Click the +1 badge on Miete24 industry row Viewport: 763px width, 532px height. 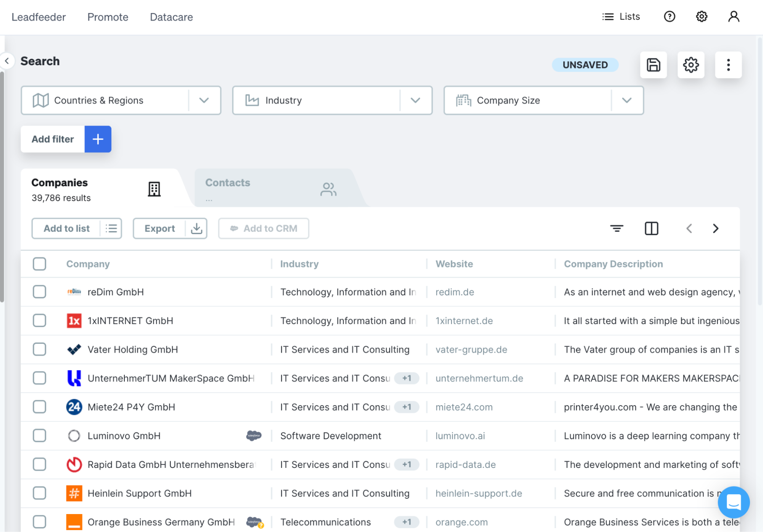407,407
